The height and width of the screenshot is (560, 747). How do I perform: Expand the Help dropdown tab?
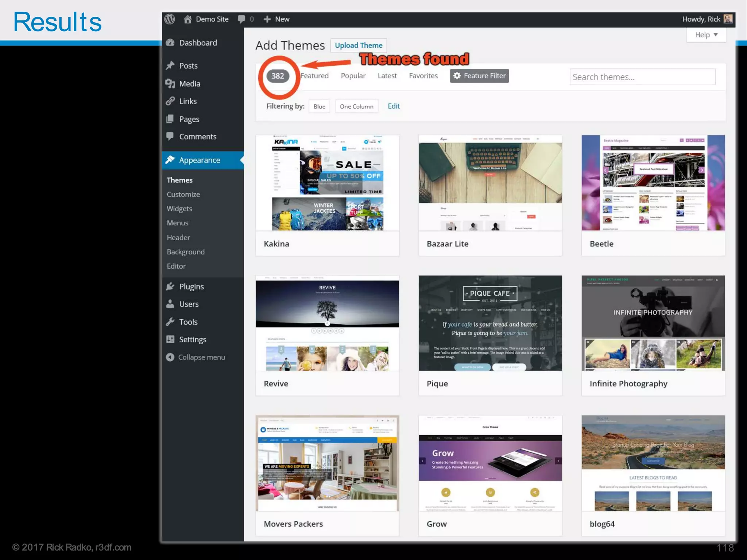[x=706, y=35]
